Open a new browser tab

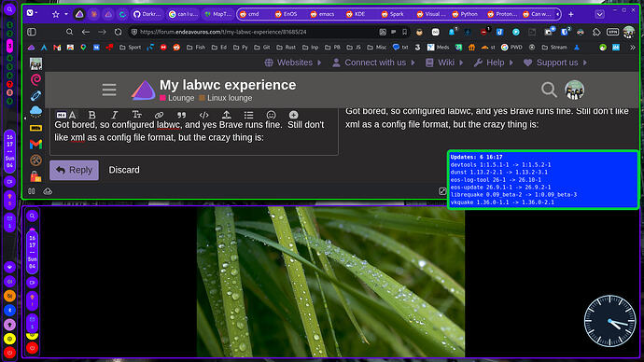(x=571, y=14)
